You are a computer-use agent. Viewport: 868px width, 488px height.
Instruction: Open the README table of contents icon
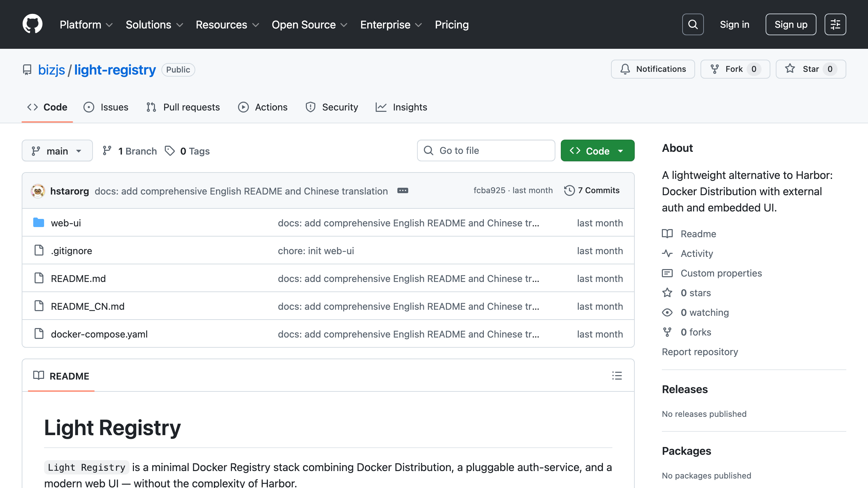pos(616,376)
